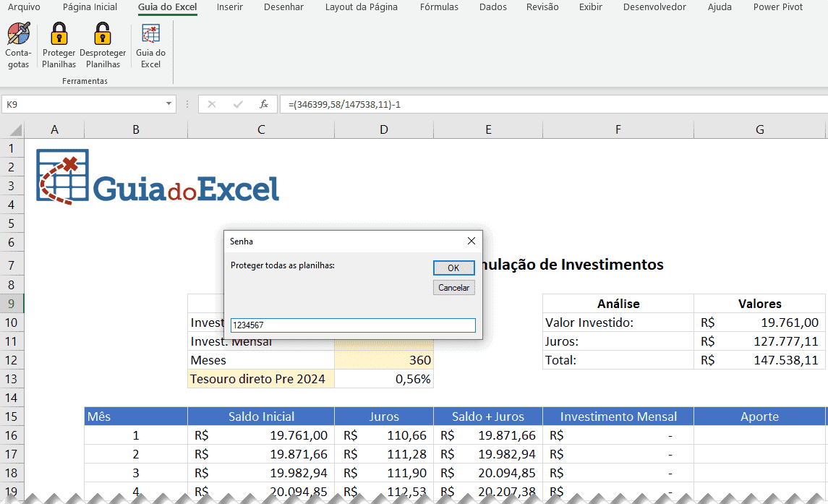The height and width of the screenshot is (504, 828).
Task: Select column D header
Action: point(384,130)
